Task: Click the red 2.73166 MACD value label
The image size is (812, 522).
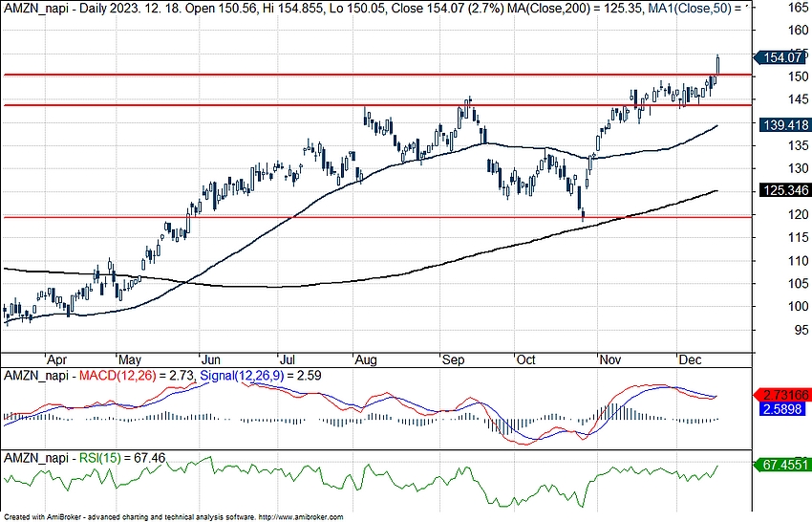Action: point(783,396)
